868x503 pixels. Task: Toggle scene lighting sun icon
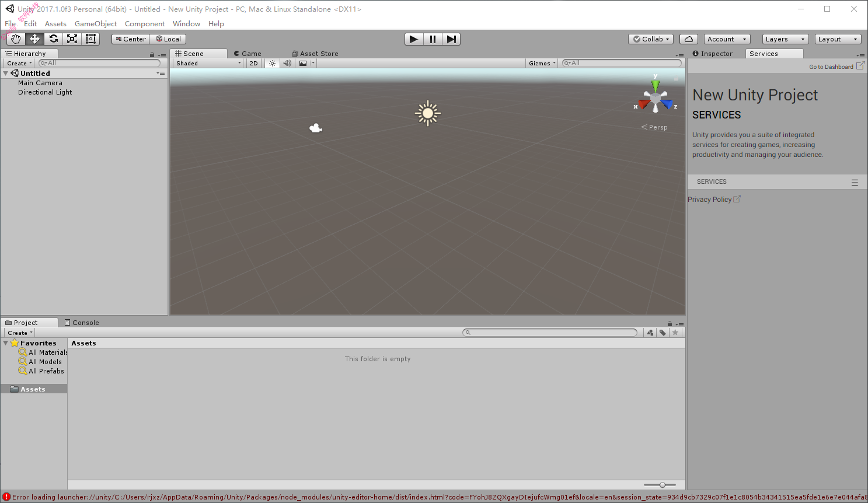coord(272,63)
